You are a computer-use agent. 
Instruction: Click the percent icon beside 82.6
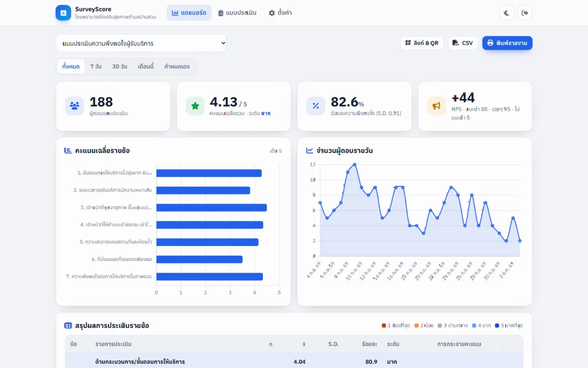point(316,106)
